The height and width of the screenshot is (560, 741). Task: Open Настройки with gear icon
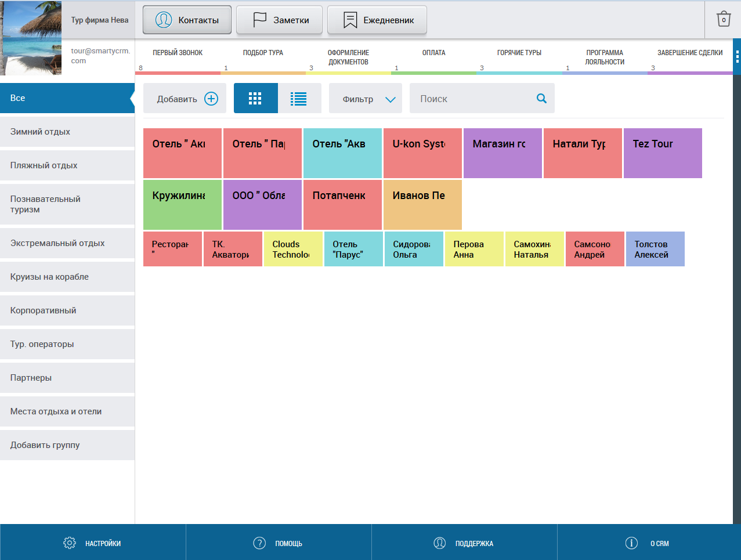coord(70,543)
